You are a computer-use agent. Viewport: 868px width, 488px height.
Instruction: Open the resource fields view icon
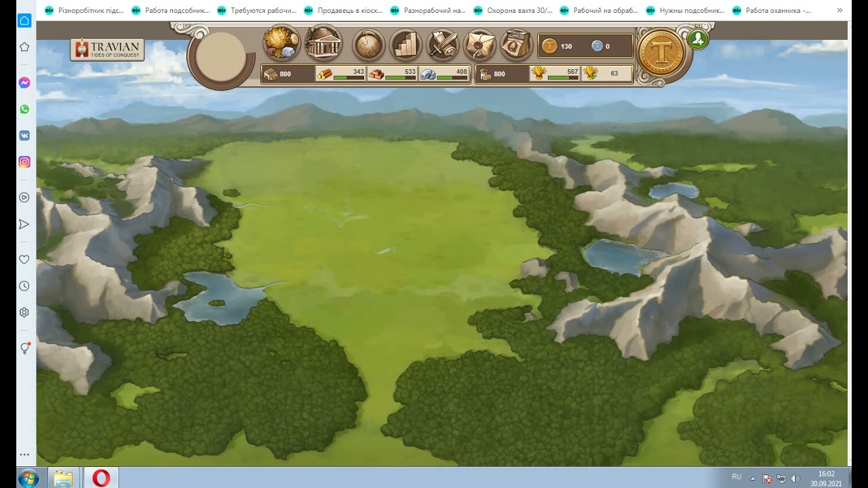281,44
